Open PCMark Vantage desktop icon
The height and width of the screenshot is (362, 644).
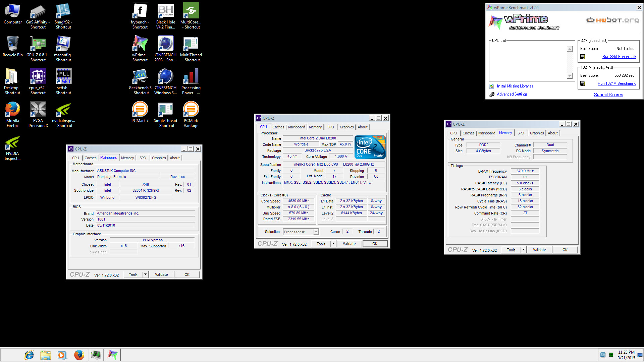click(x=191, y=115)
